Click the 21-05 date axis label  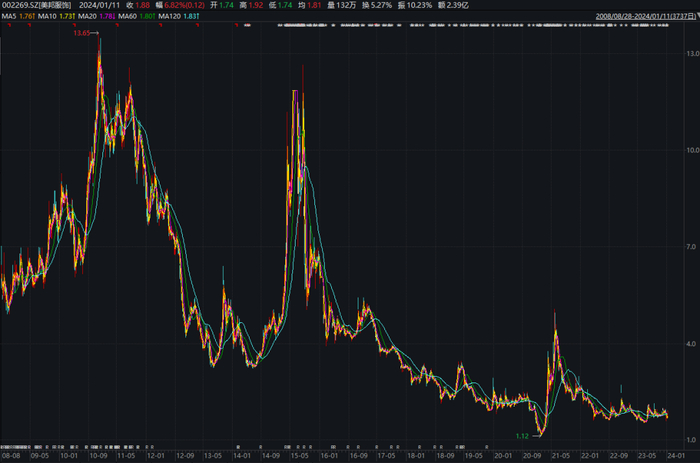560,456
